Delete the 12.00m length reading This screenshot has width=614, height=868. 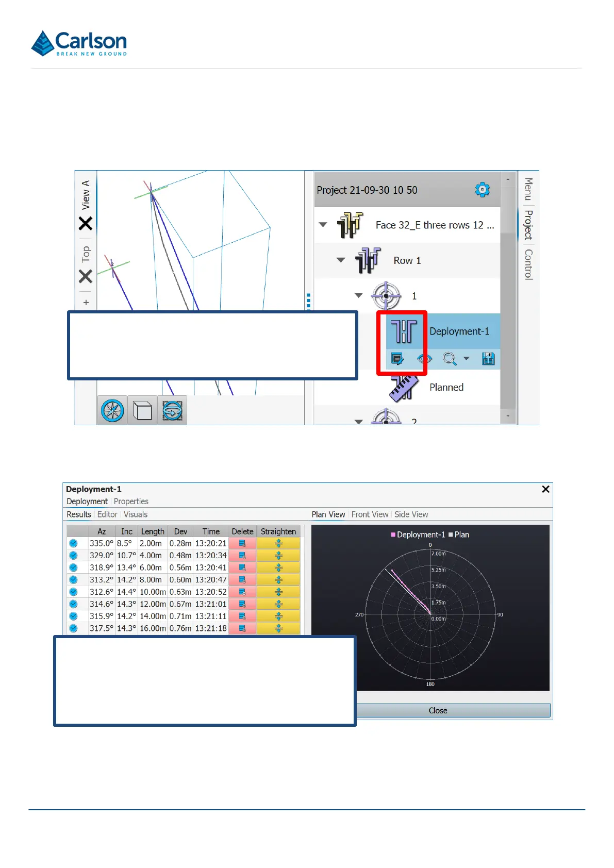[x=242, y=604]
